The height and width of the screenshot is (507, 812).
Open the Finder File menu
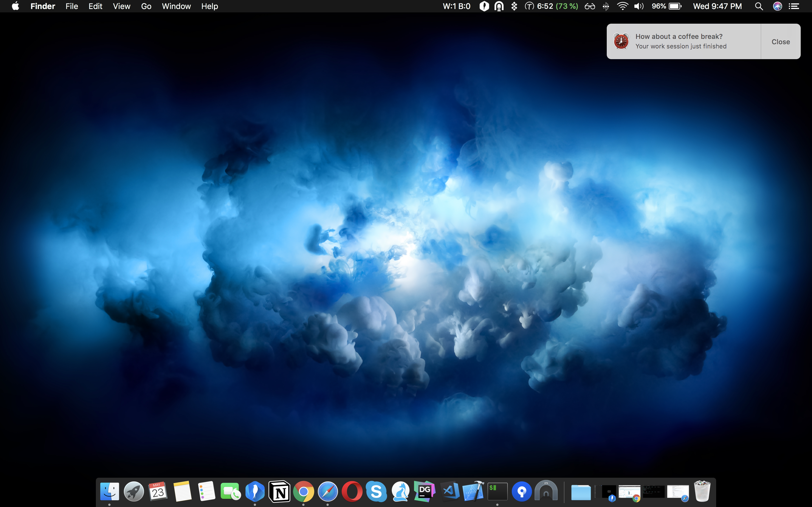pyautogui.click(x=71, y=6)
